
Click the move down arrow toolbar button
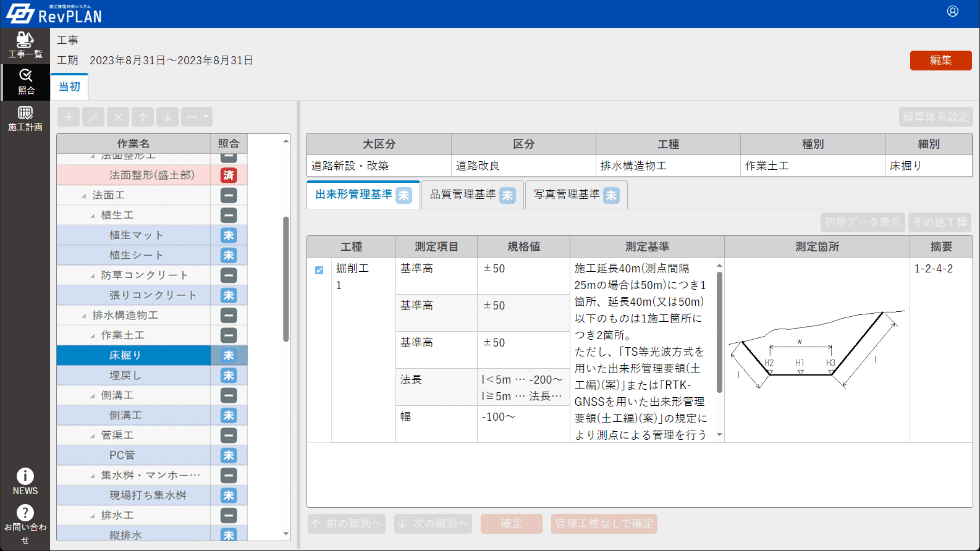click(167, 117)
